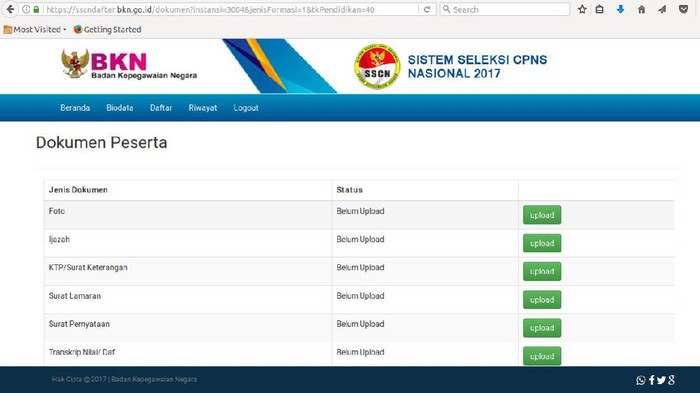
Task: Select Logout from the navigation bar
Action: 246,108
